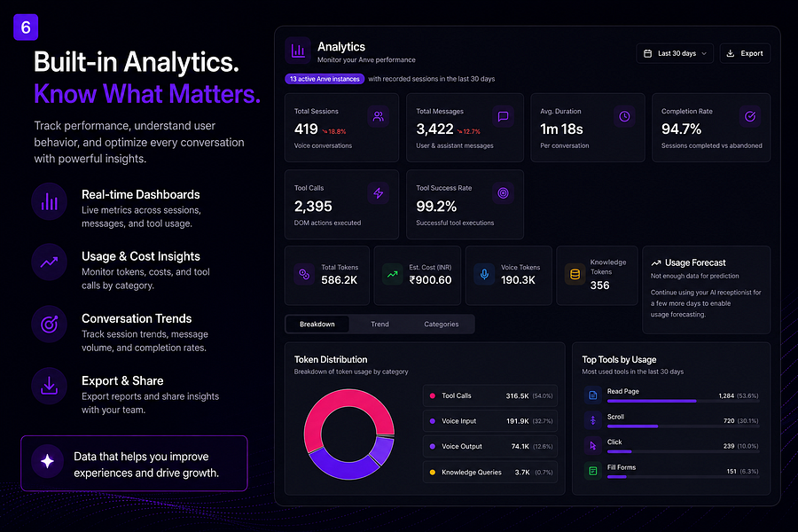
Task: Click the Export & Share download icon
Action: click(50, 386)
